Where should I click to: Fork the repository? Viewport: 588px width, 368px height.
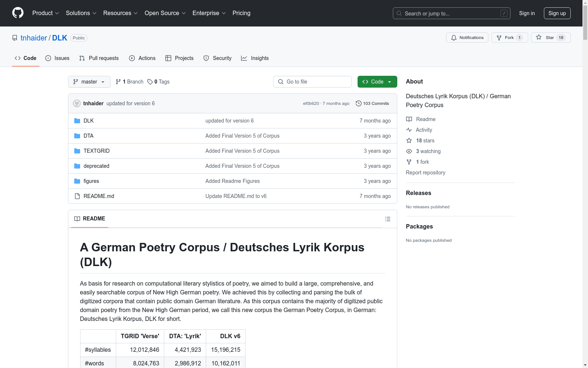coord(509,38)
